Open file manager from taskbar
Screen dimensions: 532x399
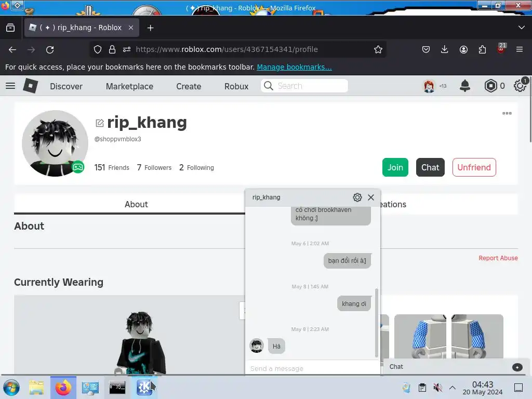point(36,388)
